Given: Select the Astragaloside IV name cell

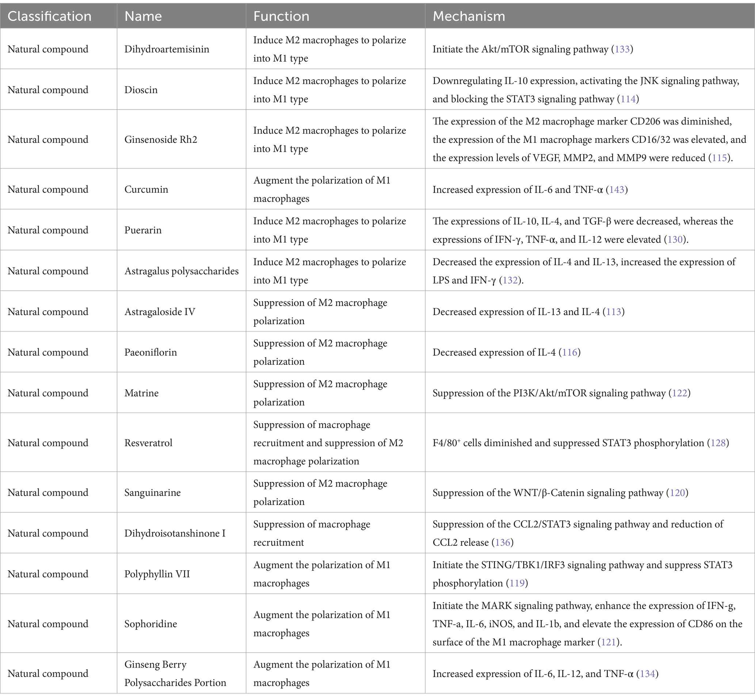Looking at the screenshot, I should [182, 311].
